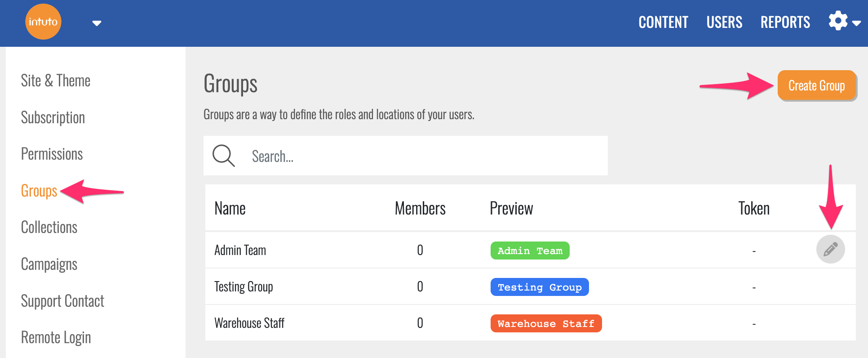Open Campaigns from the sidebar

(49, 264)
